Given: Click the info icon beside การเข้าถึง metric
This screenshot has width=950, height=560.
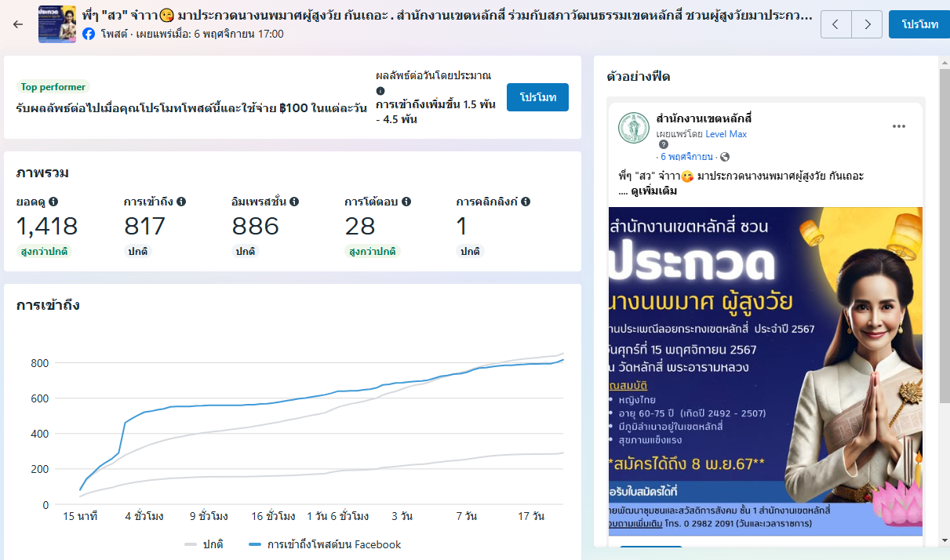Looking at the screenshot, I should pos(181,202).
